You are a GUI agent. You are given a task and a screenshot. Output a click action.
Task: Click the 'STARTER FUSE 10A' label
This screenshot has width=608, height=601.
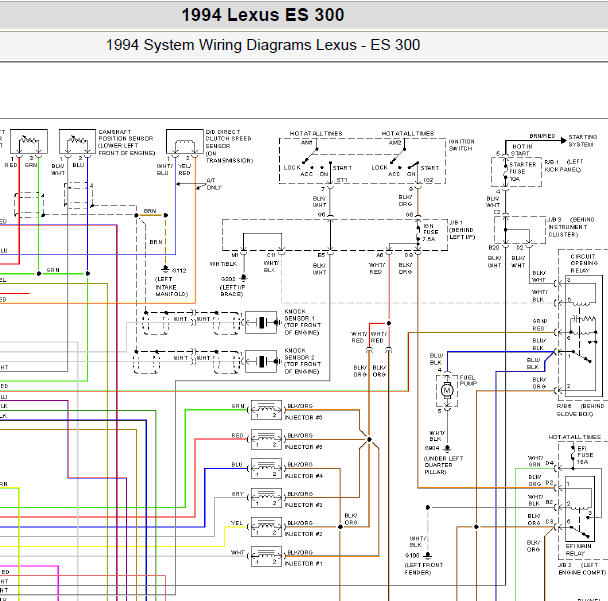tap(523, 171)
